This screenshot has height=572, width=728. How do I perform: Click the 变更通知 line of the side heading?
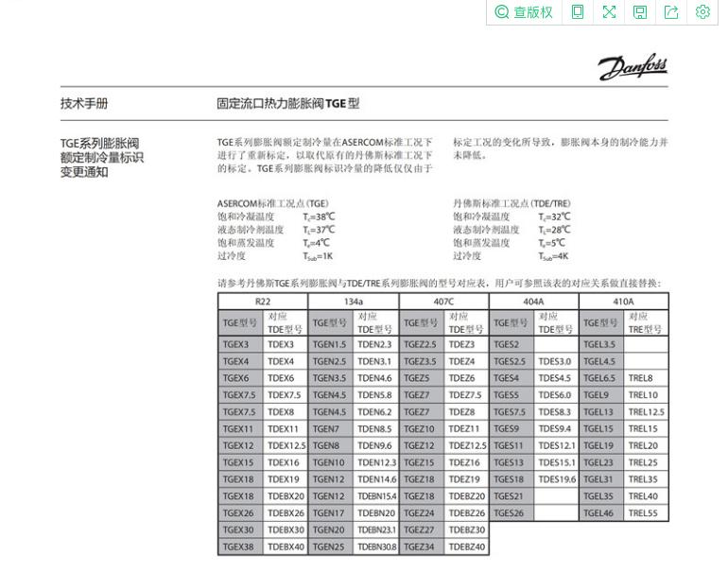pyautogui.click(x=84, y=172)
